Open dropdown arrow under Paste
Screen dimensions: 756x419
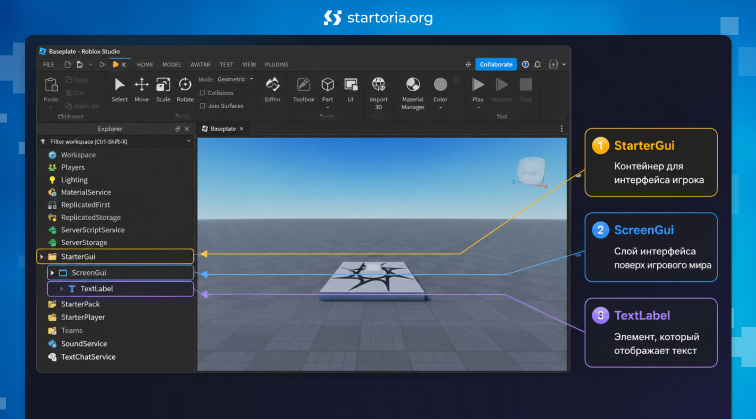pos(51,108)
